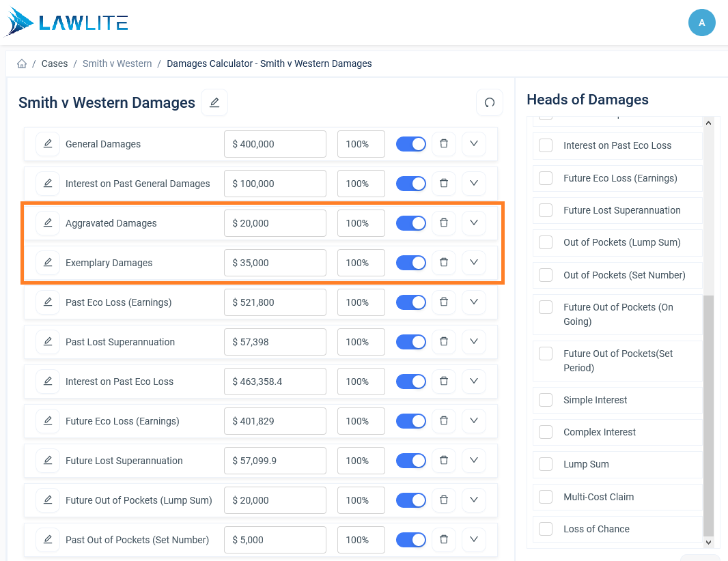728x561 pixels.
Task: Click the home icon in breadcrumb
Action: [x=22, y=63]
